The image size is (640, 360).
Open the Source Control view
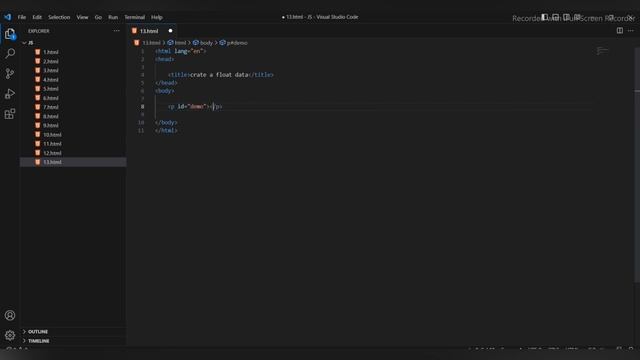tap(10, 73)
